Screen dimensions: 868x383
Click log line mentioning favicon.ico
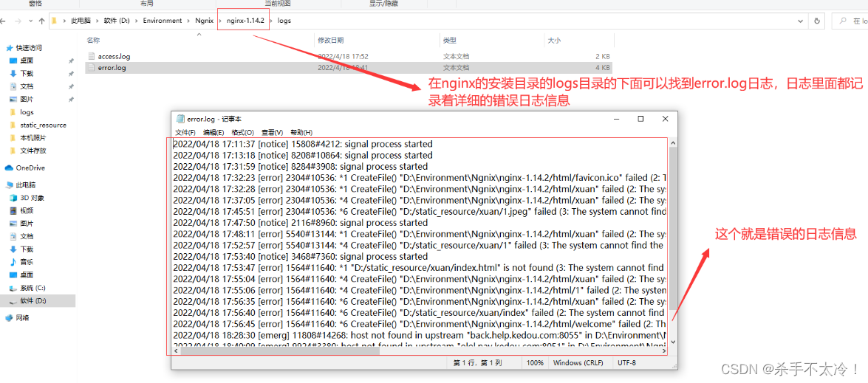tap(420, 177)
